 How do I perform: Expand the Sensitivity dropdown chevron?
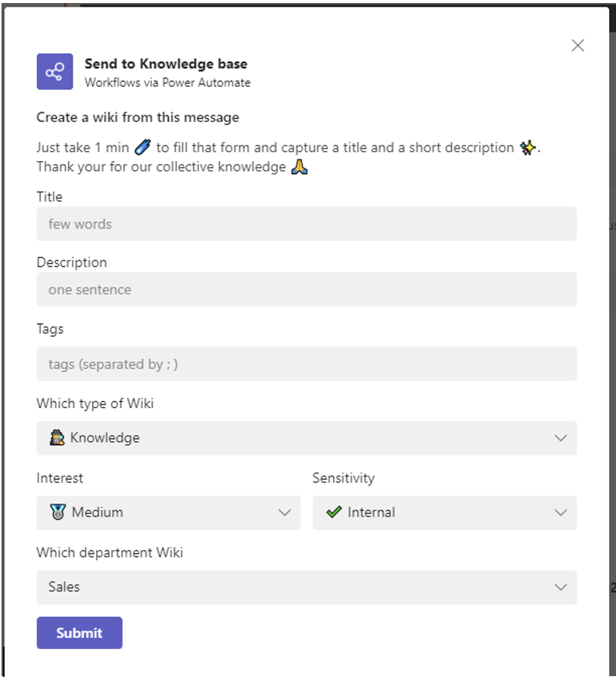tap(560, 513)
